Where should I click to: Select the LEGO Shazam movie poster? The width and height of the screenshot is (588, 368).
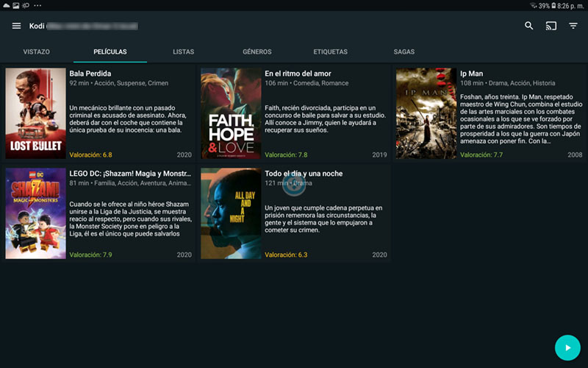click(x=35, y=213)
